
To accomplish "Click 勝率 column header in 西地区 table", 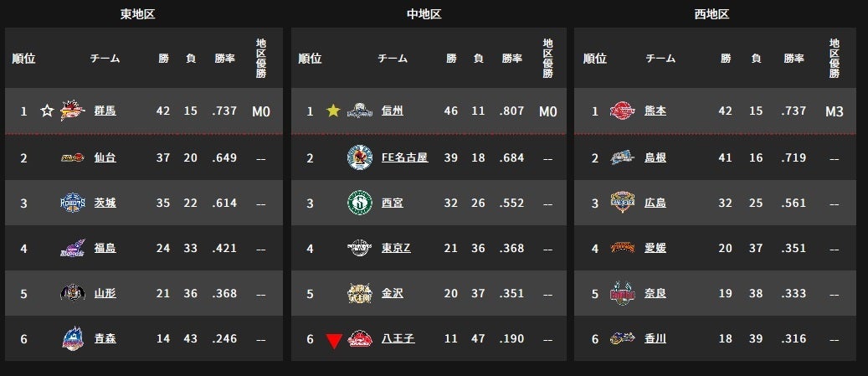I will pos(794,58).
